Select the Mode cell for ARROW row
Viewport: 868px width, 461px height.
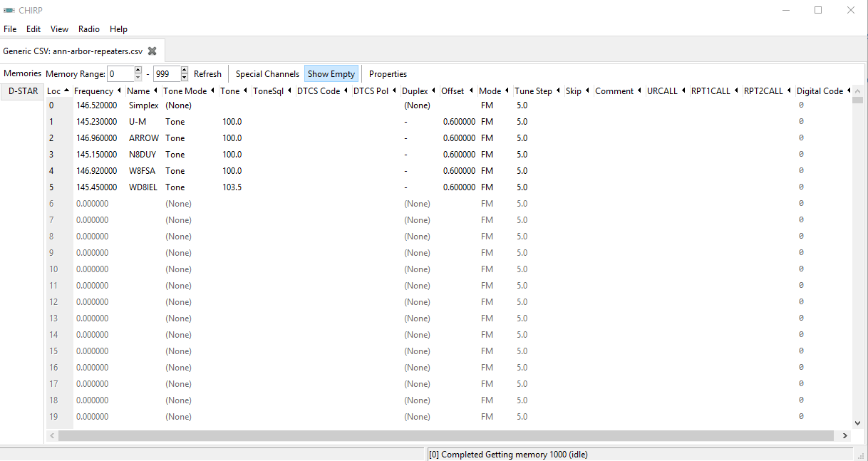pyautogui.click(x=487, y=138)
